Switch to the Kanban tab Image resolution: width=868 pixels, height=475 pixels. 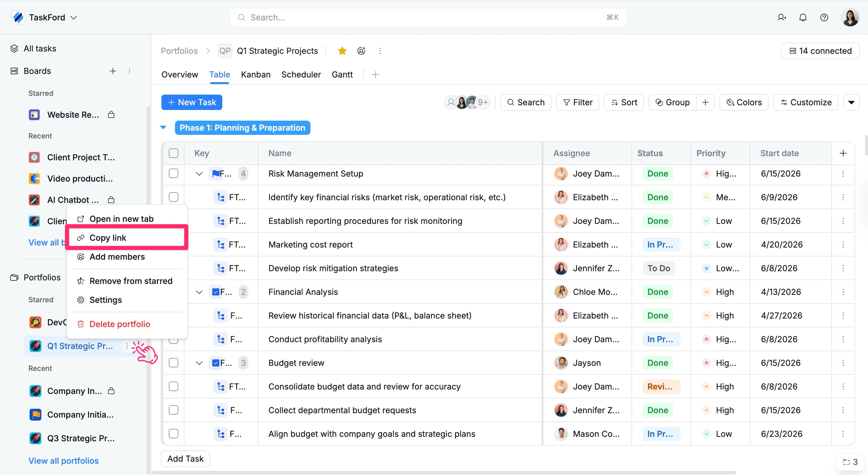tap(256, 75)
